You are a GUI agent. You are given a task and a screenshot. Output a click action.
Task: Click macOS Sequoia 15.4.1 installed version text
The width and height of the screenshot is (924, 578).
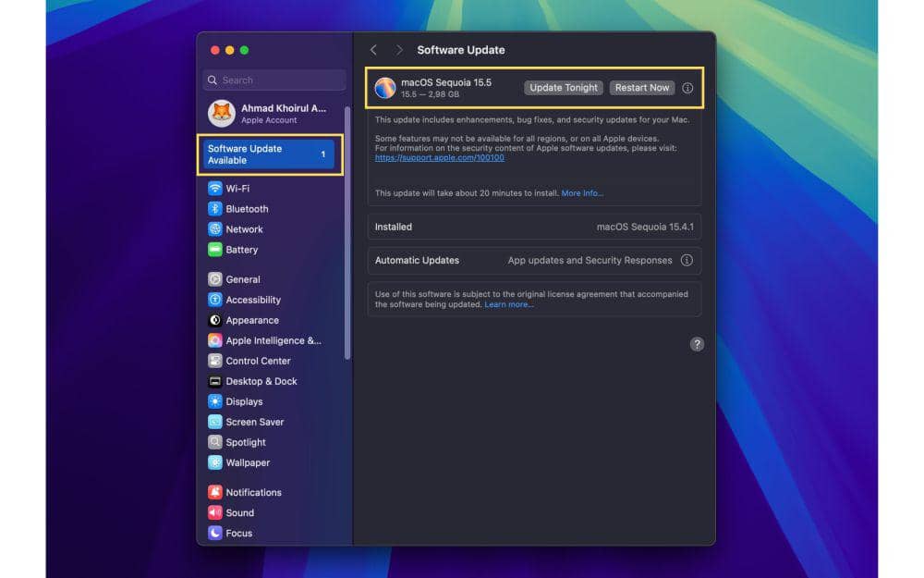pyautogui.click(x=645, y=227)
